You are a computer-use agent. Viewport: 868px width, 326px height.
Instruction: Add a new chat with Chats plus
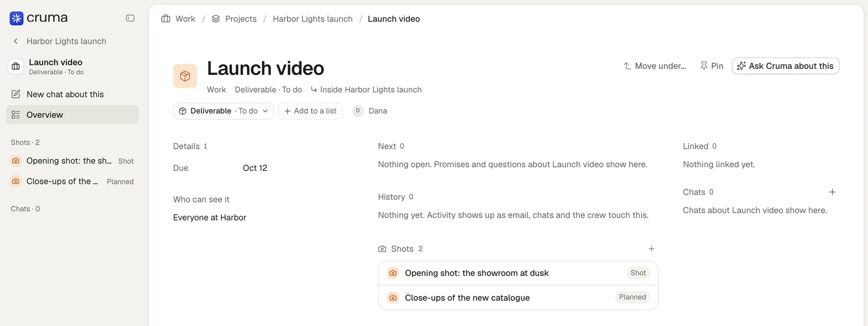coord(832,192)
